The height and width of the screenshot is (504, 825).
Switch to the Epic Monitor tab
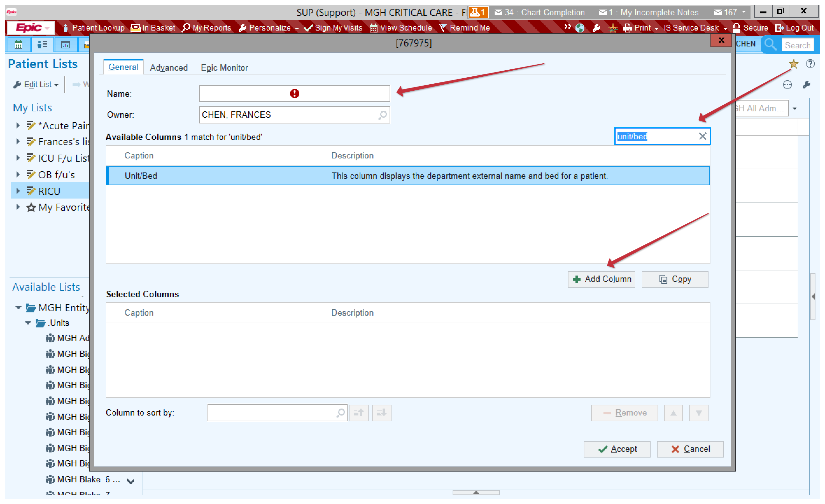click(x=224, y=67)
